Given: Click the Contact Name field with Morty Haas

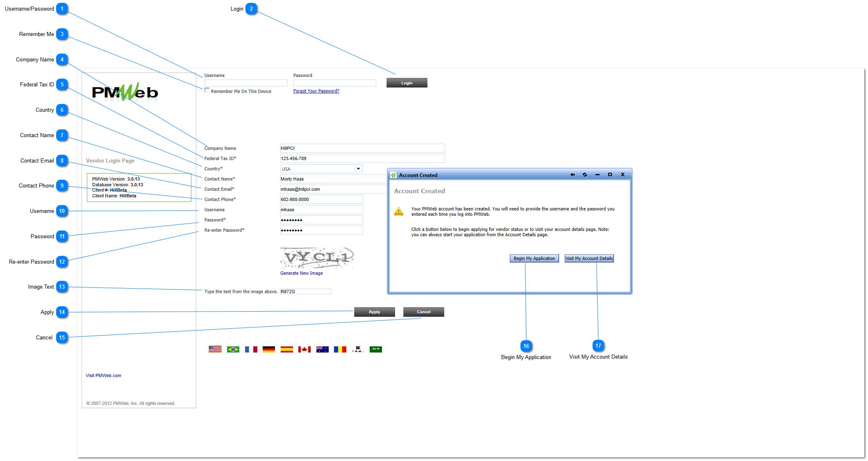Looking at the screenshot, I should (334, 179).
